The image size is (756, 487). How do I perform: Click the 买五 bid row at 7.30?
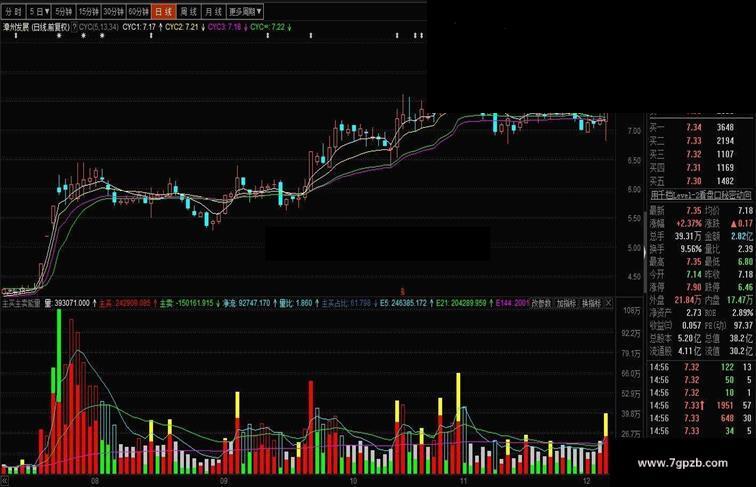(x=691, y=181)
